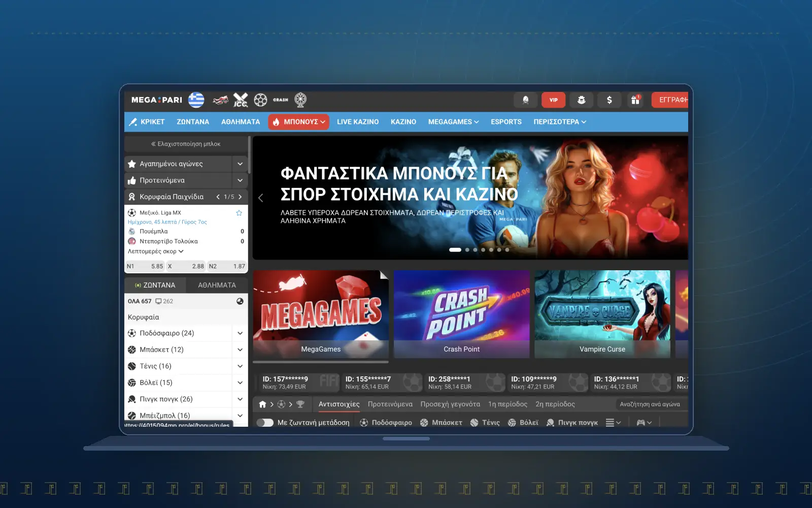812x508 pixels.
Task: Open the gift box bonuses icon
Action: (635, 100)
